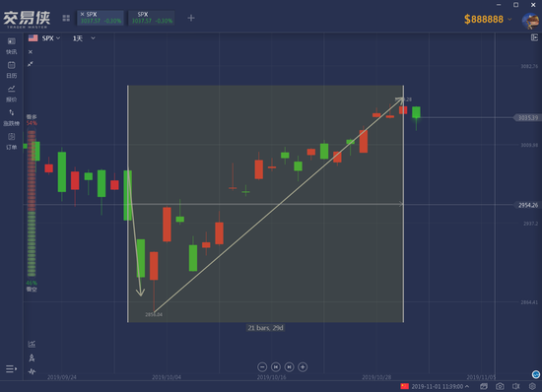Viewport: 542px width, 392px height.
Task: Click the China flag in status bar
Action: 404,386
